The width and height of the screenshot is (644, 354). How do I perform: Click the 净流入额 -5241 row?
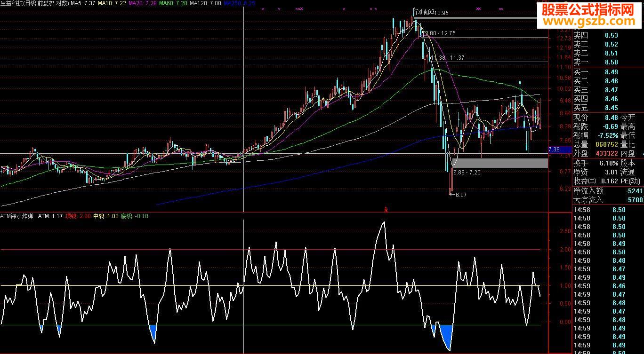coord(608,191)
